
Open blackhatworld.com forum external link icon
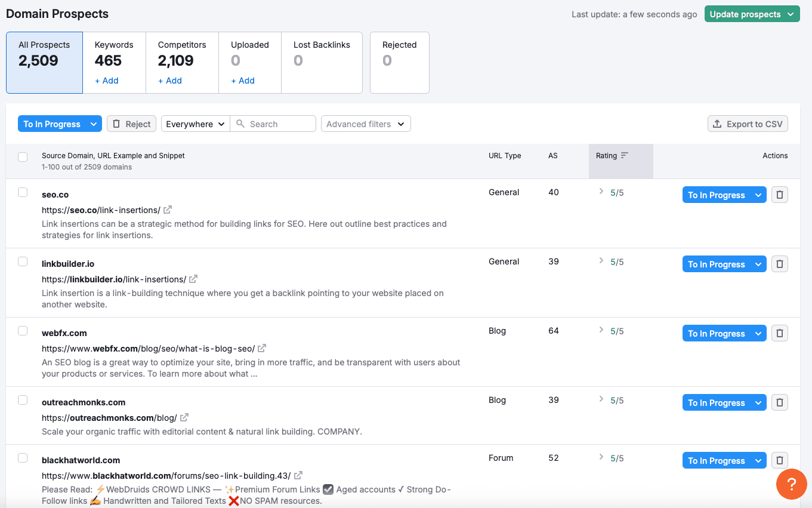(298, 475)
